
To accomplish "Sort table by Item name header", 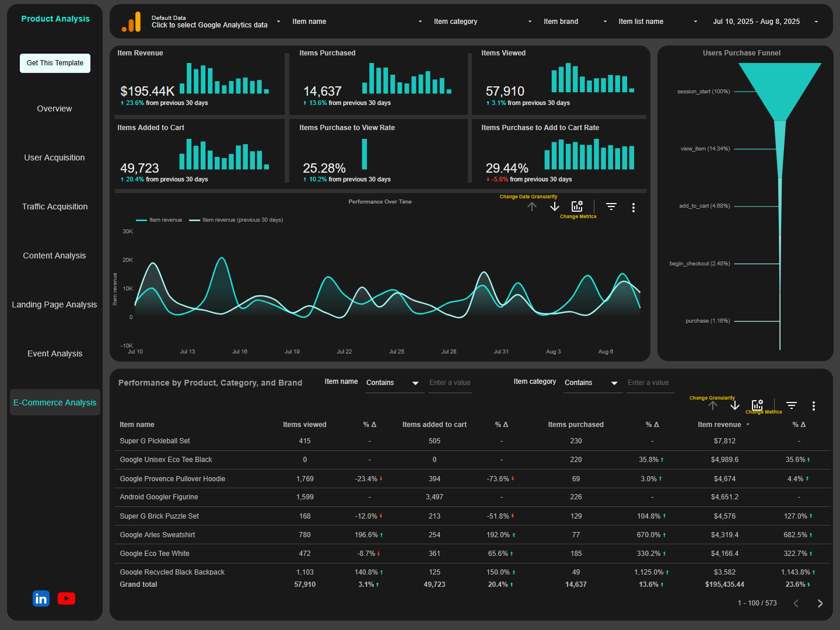I will pos(137,425).
